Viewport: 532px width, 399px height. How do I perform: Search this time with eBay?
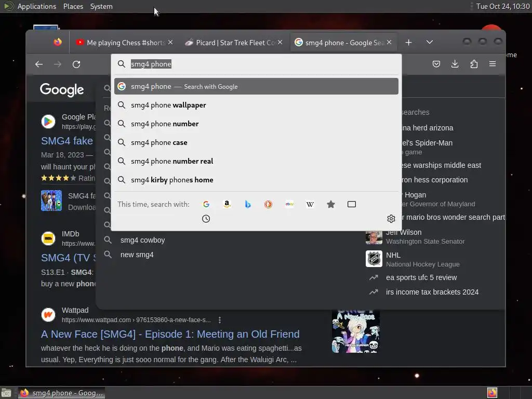(289, 204)
